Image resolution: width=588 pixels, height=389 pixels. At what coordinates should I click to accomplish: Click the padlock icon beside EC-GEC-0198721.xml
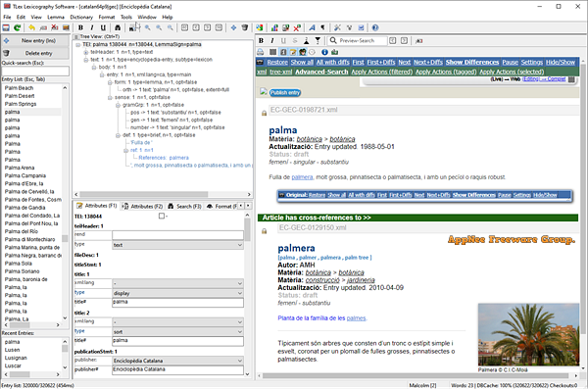(x=265, y=113)
